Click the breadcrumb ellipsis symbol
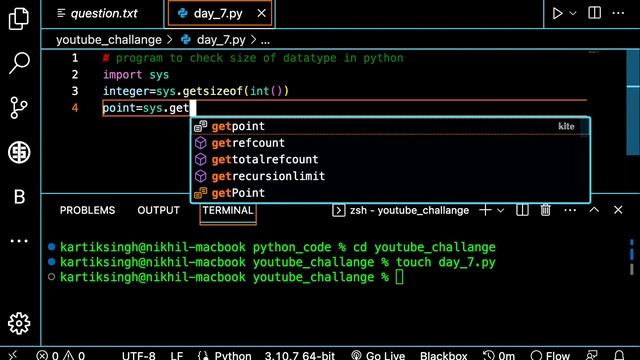The width and height of the screenshot is (640, 360). click(x=265, y=41)
